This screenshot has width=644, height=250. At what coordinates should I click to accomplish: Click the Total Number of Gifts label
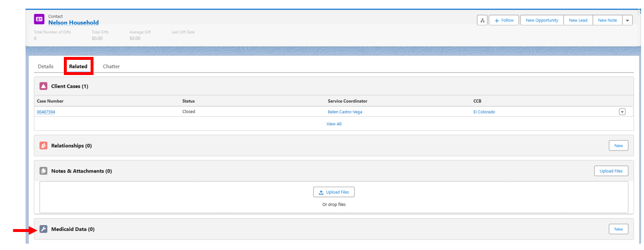pos(52,31)
